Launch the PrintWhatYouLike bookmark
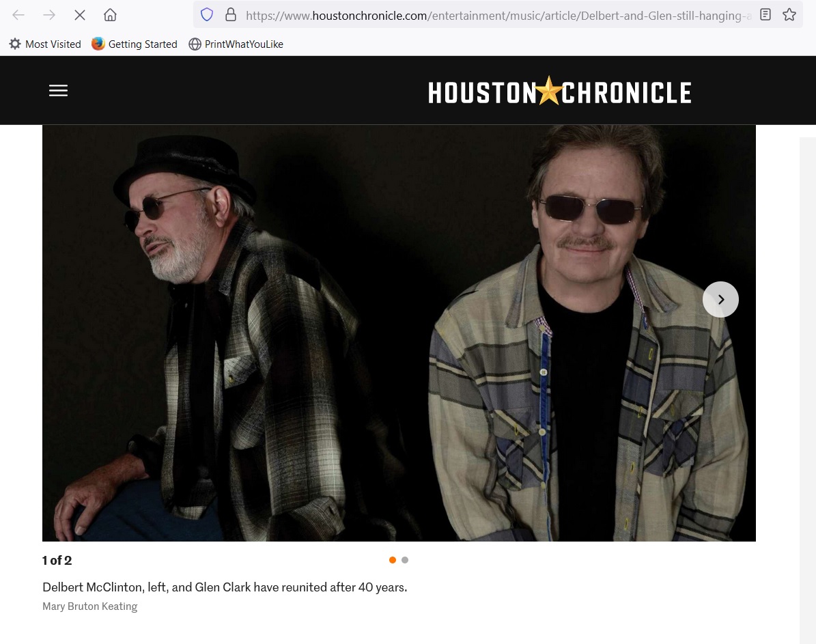 tap(236, 44)
